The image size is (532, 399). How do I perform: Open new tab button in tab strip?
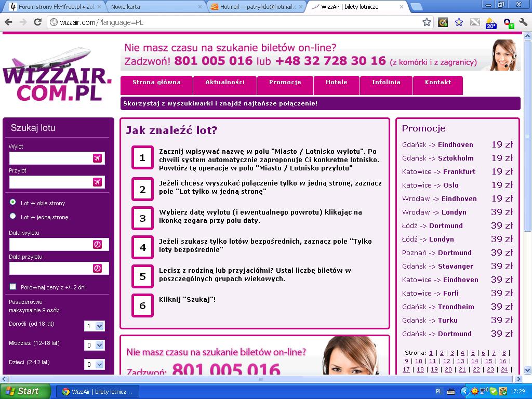(416, 7)
